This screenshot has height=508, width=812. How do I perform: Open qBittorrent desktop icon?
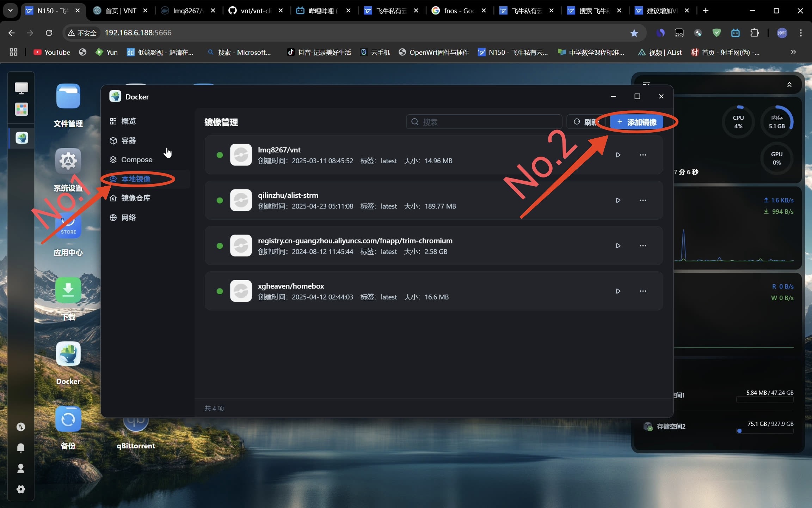[136, 434]
